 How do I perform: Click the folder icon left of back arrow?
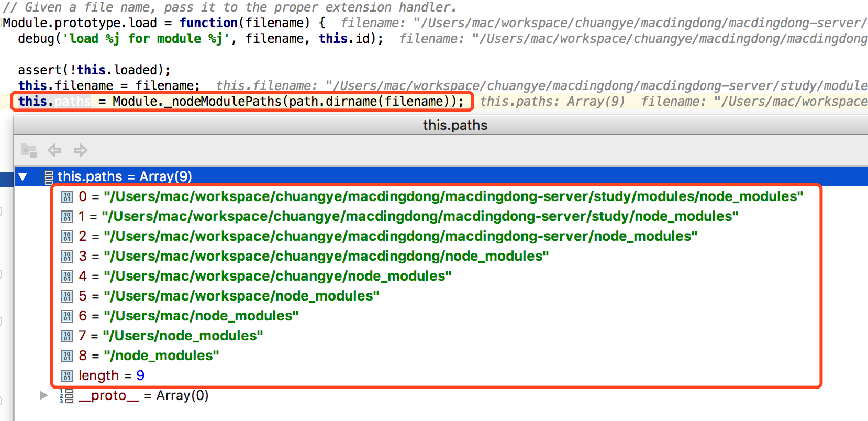point(29,151)
